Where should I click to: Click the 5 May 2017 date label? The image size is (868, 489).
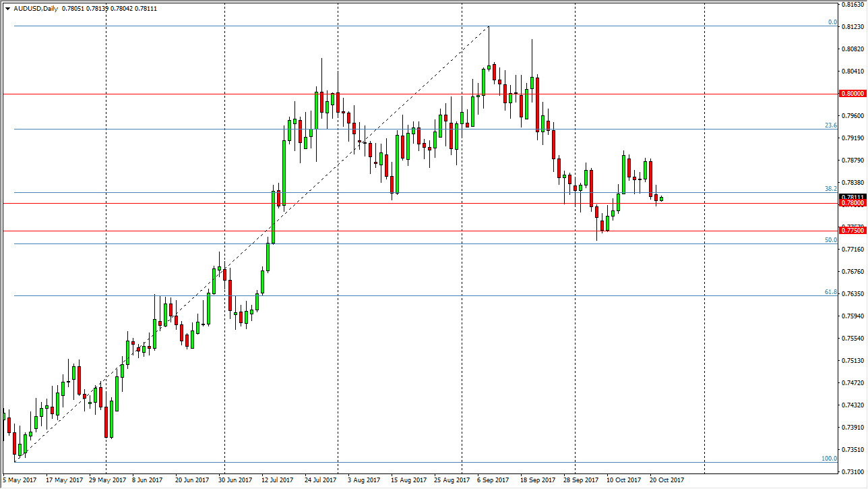coord(19,480)
